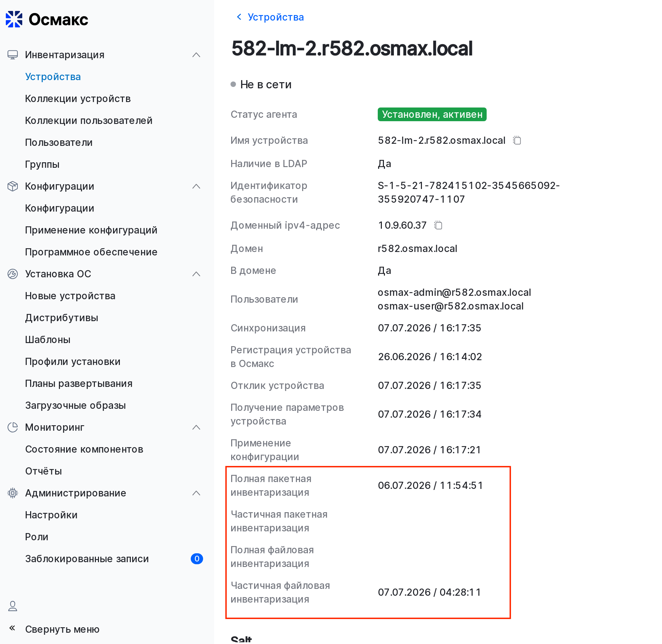Collapse the Администрирование section chevron
Screen dimensions: 662x644
196,493
